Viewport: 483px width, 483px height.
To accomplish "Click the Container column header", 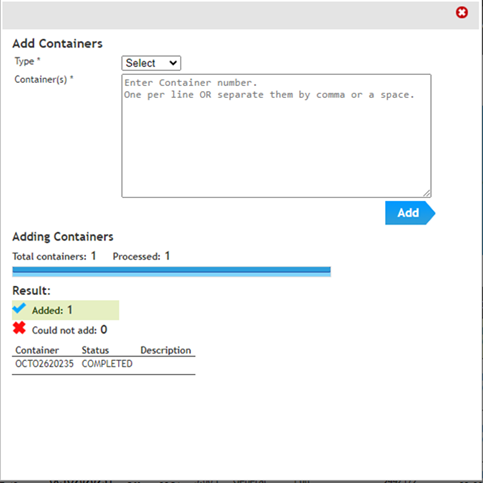I will (37, 350).
